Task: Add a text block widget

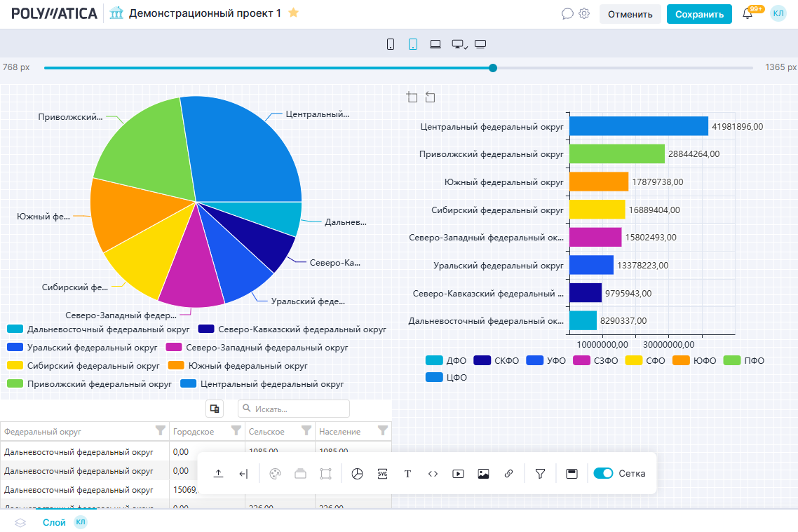Action: (407, 474)
